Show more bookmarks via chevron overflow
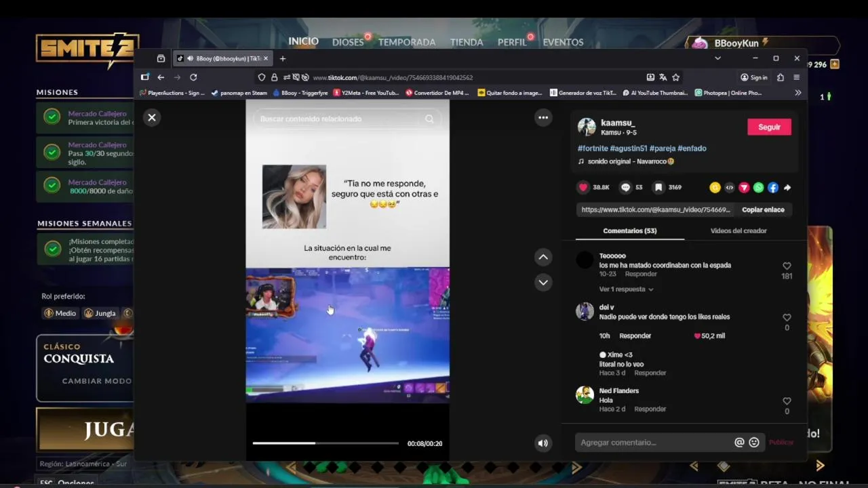Viewport: 868px width, 488px height. pos(797,93)
